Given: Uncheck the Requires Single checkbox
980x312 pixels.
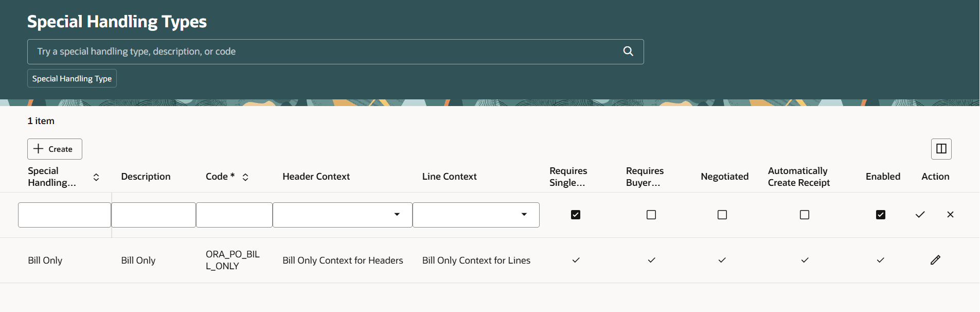Looking at the screenshot, I should (x=576, y=215).
